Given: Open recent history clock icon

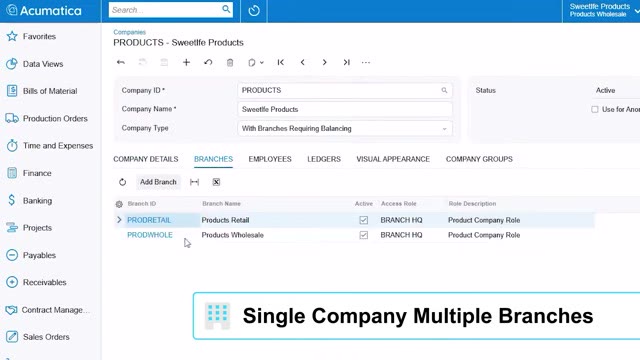Looking at the screenshot, I should click(254, 10).
